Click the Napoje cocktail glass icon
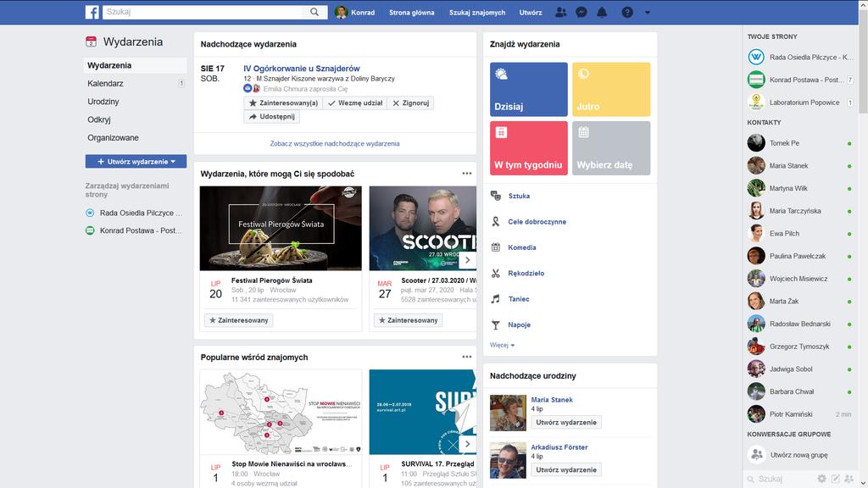This screenshot has width=868, height=488. pos(495,324)
